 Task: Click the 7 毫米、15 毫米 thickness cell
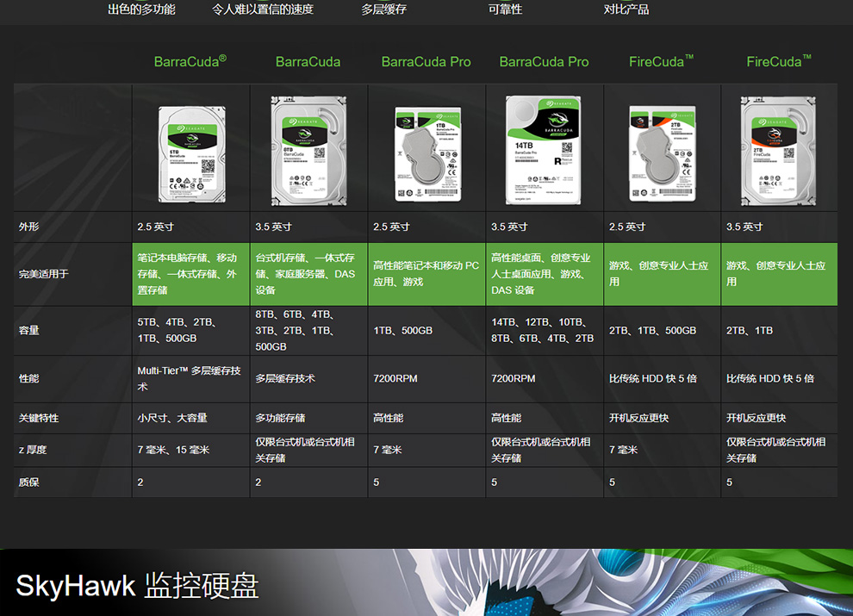(x=191, y=450)
